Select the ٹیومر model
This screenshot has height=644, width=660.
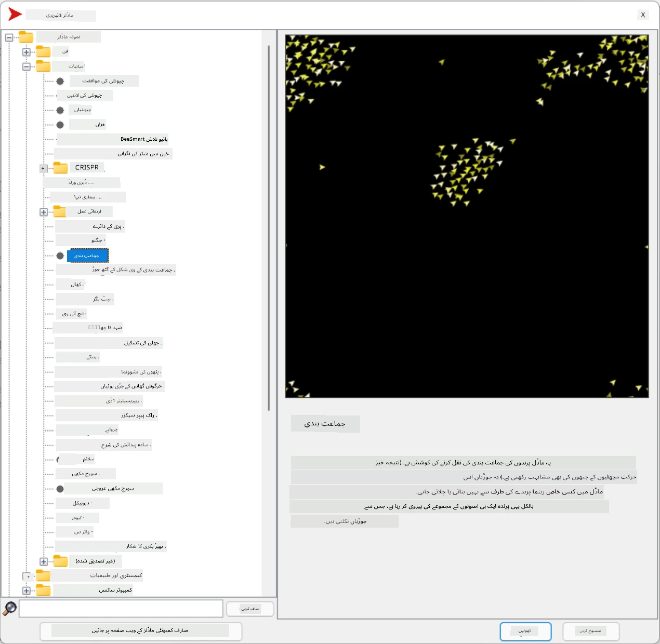[78, 518]
